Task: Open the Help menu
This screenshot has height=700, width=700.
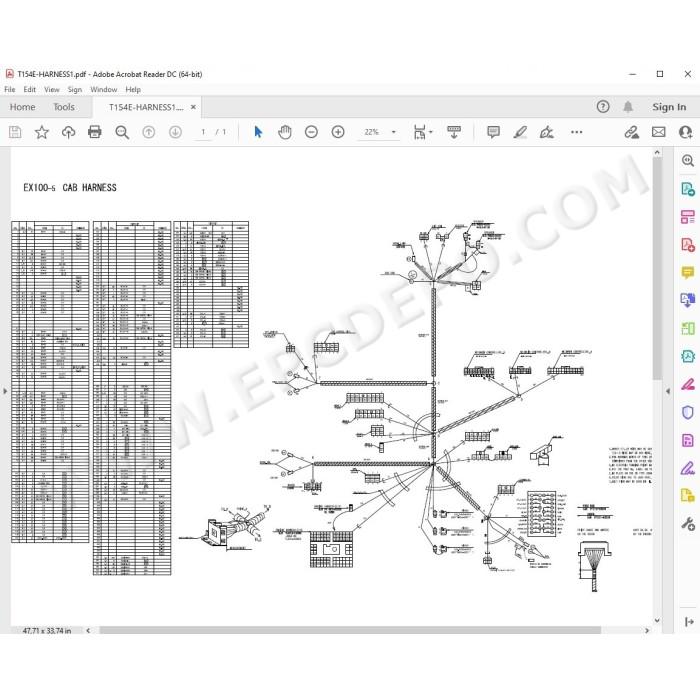Action: [x=133, y=89]
